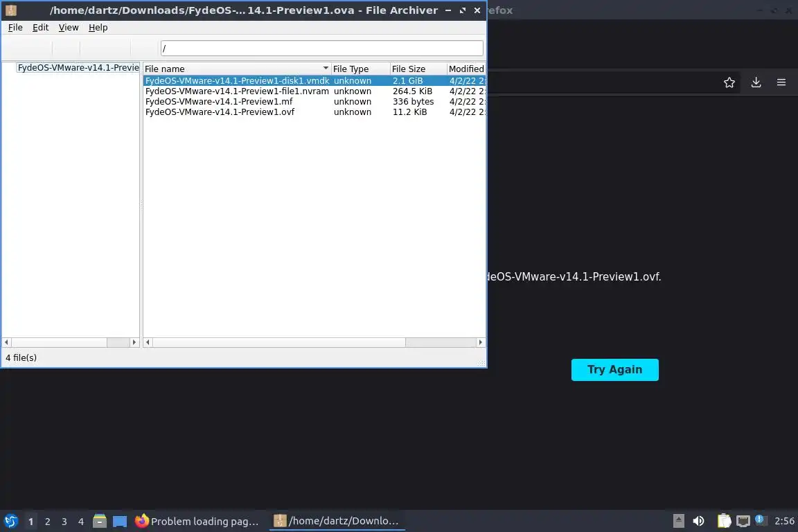This screenshot has width=798, height=532.
Task: Switch to /home/dartz/Downlo... archiver task
Action: [337, 521]
